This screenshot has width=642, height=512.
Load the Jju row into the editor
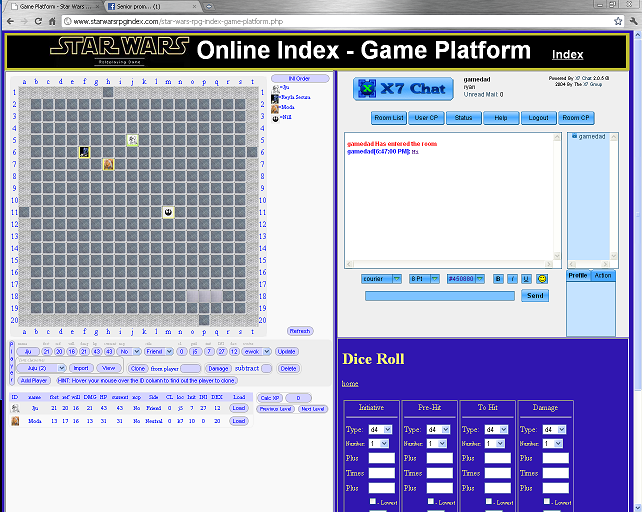click(x=239, y=408)
